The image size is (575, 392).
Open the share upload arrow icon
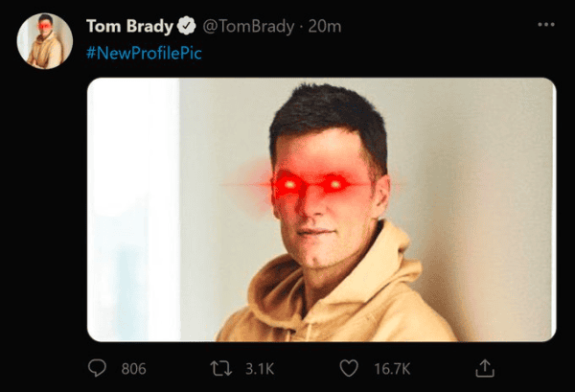485,368
